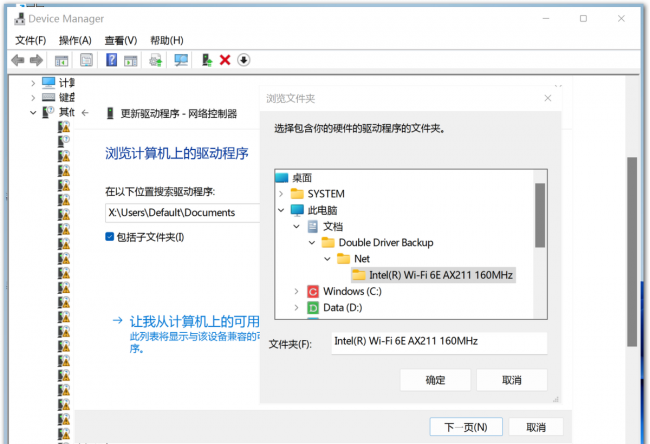Select the SYSTEM folder icon in tree
The width and height of the screenshot is (650, 444).
[297, 194]
